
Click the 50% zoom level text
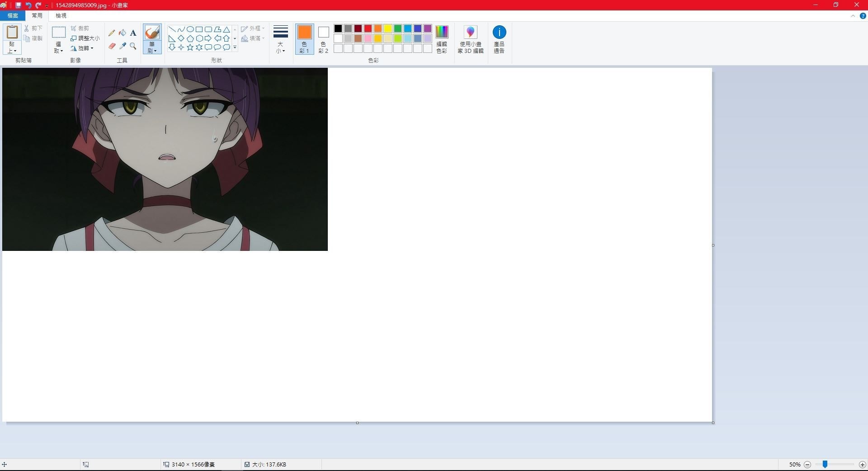click(795, 464)
